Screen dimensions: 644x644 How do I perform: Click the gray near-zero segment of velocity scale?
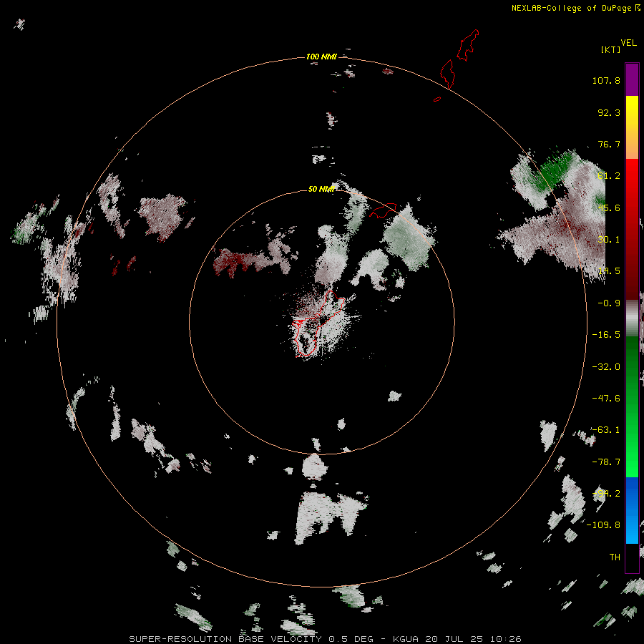[632, 318]
